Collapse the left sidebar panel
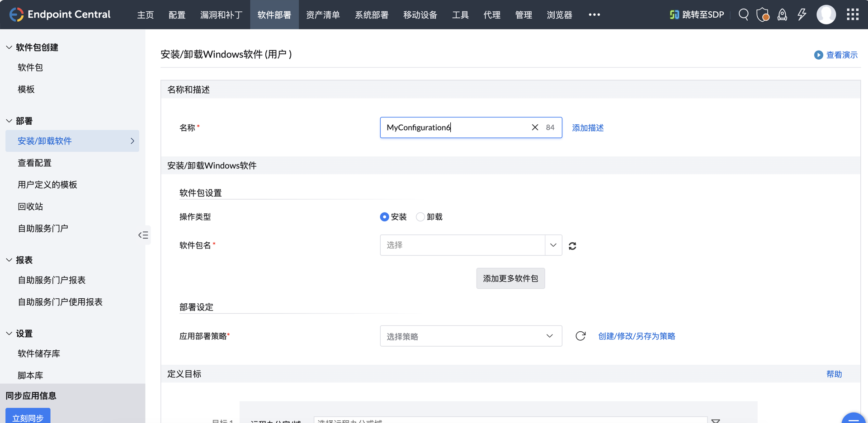The image size is (868, 423). pos(143,235)
